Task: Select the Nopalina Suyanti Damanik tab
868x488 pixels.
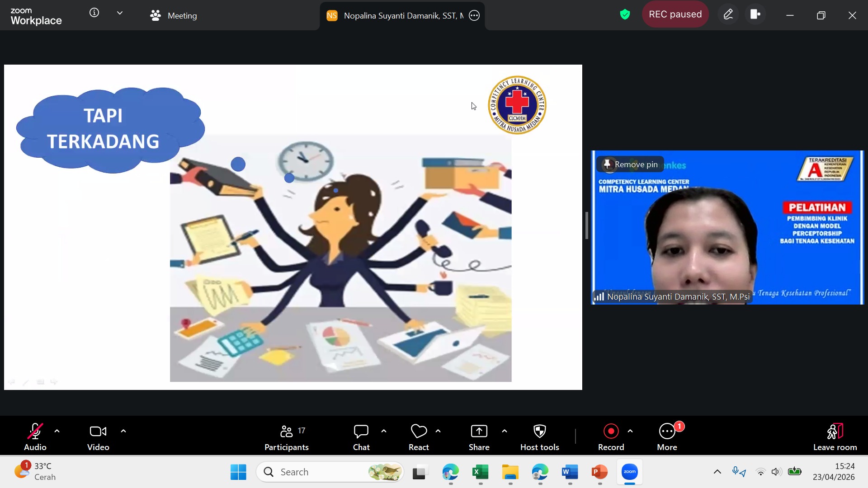Action: (x=398, y=15)
